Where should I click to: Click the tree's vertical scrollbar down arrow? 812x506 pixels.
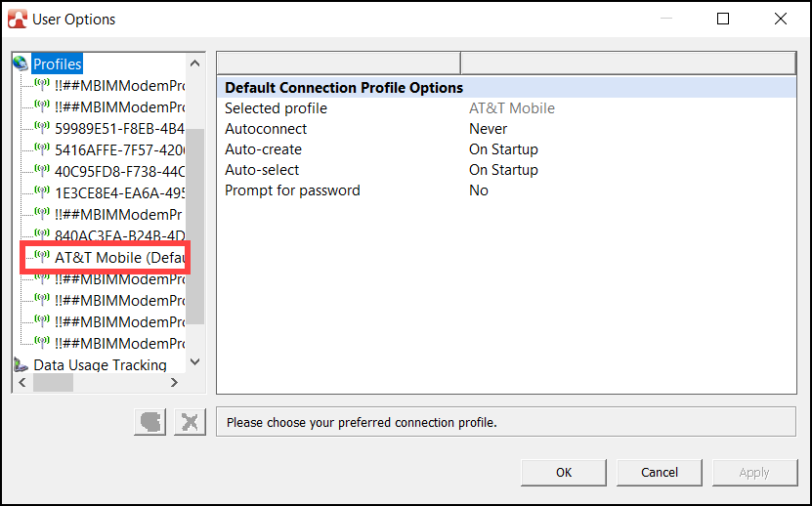click(194, 361)
